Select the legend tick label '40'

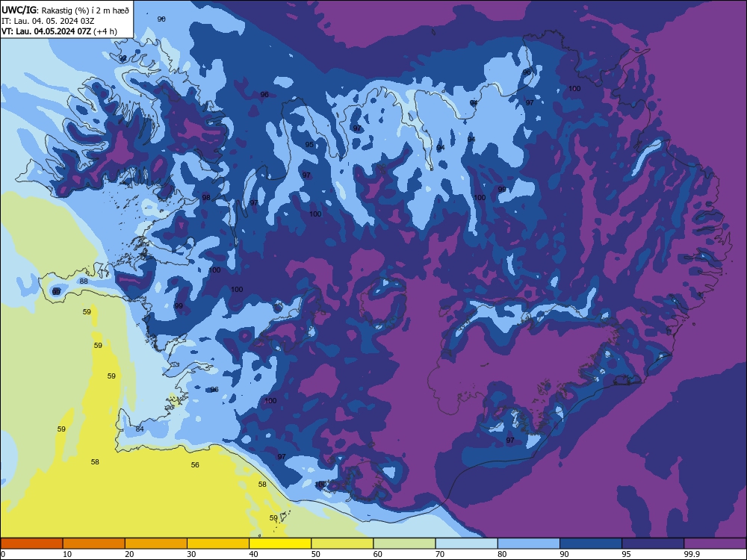pyautogui.click(x=253, y=554)
